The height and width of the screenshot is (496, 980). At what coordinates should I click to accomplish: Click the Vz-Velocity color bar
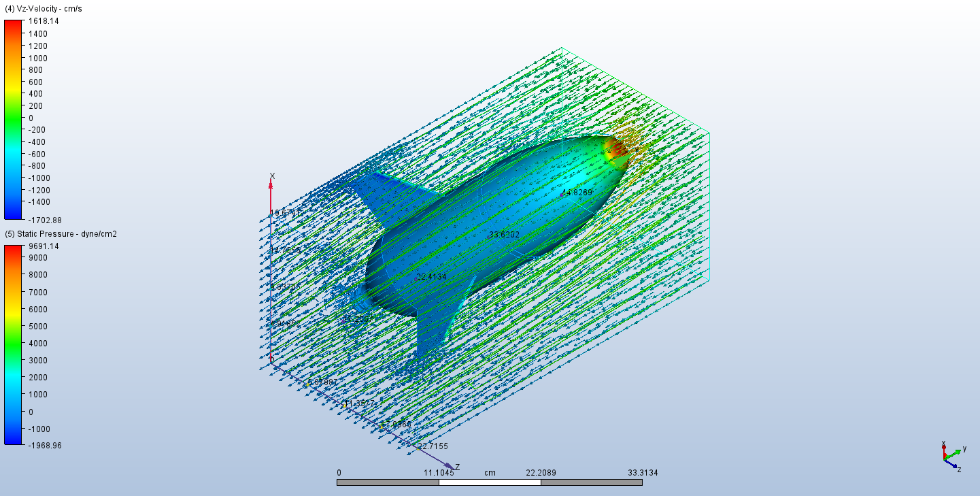point(14,120)
